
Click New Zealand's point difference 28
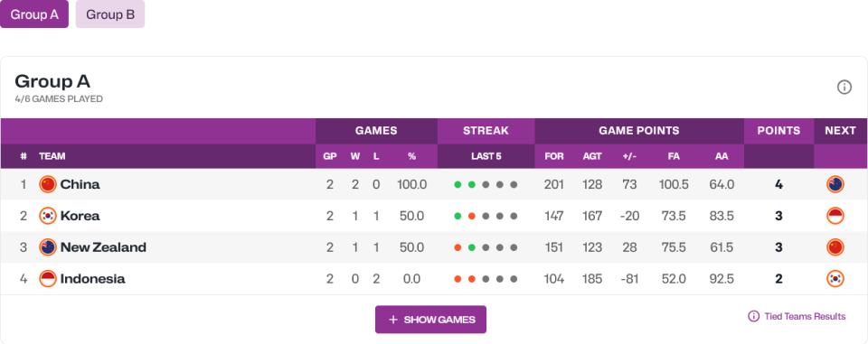[x=629, y=247]
